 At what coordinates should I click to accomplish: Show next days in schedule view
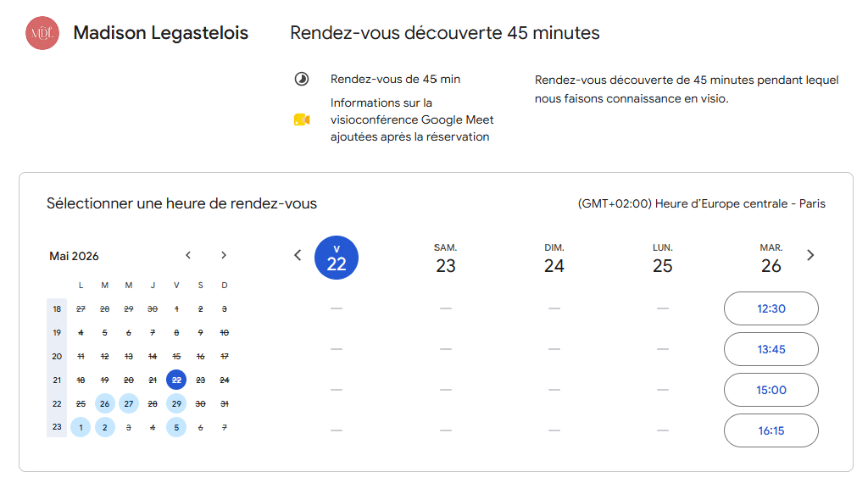pos(810,255)
